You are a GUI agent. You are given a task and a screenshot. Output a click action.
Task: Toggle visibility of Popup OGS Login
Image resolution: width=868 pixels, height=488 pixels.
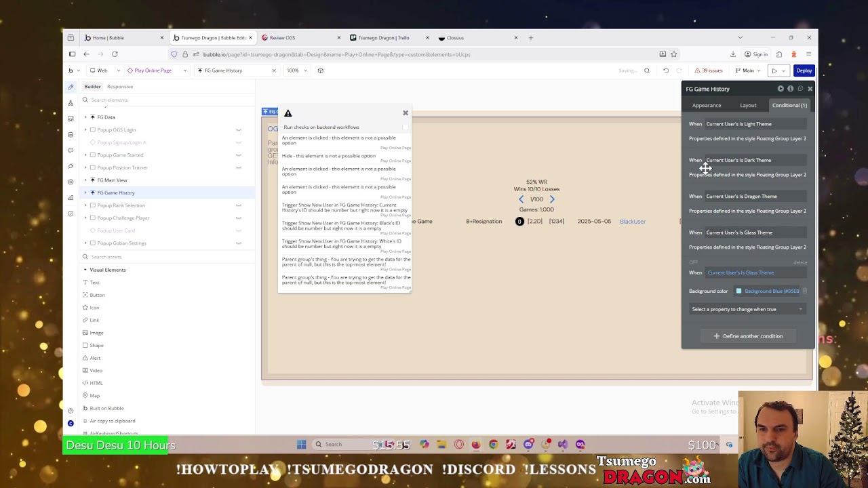coord(239,130)
